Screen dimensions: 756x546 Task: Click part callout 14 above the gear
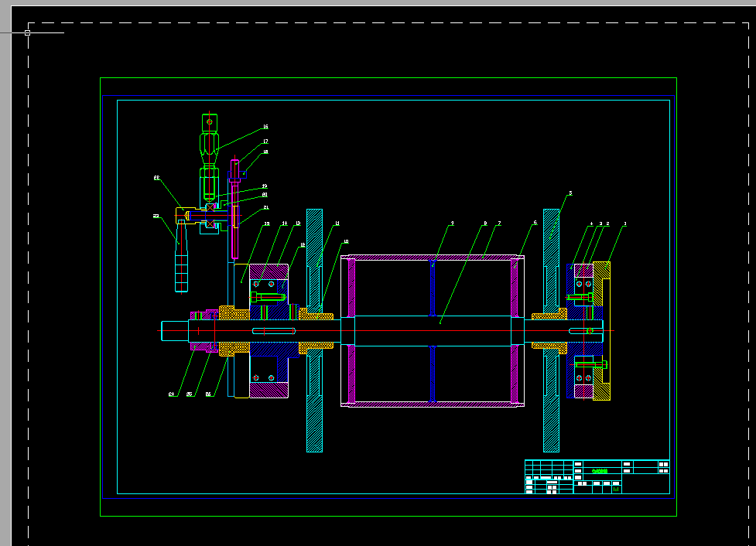point(285,223)
